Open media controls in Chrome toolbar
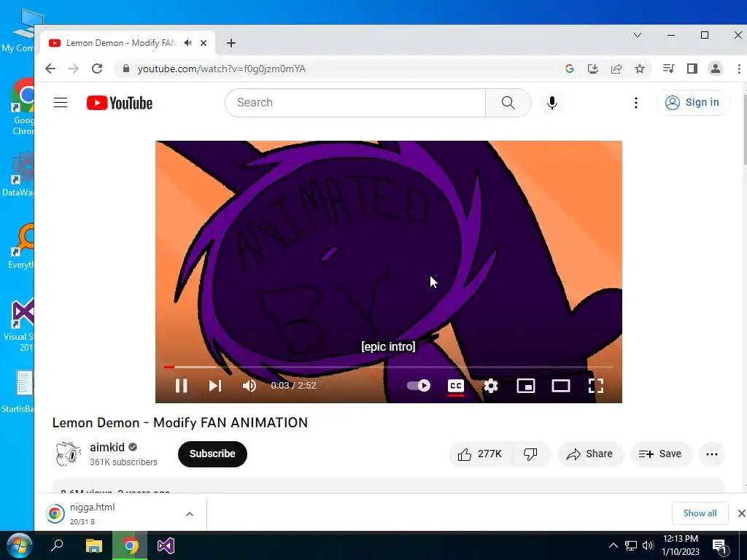 click(668, 69)
